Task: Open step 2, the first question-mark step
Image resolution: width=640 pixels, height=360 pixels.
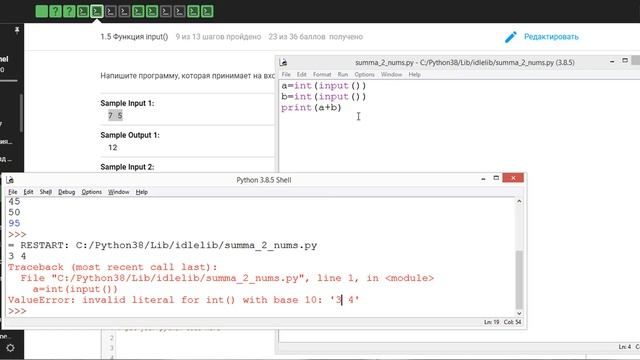Action: tap(56, 11)
